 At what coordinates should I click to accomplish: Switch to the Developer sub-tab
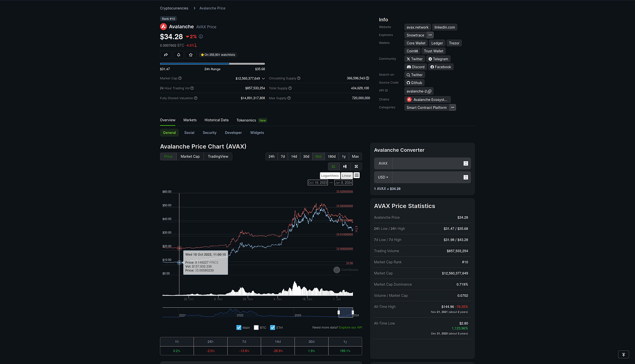(x=234, y=133)
